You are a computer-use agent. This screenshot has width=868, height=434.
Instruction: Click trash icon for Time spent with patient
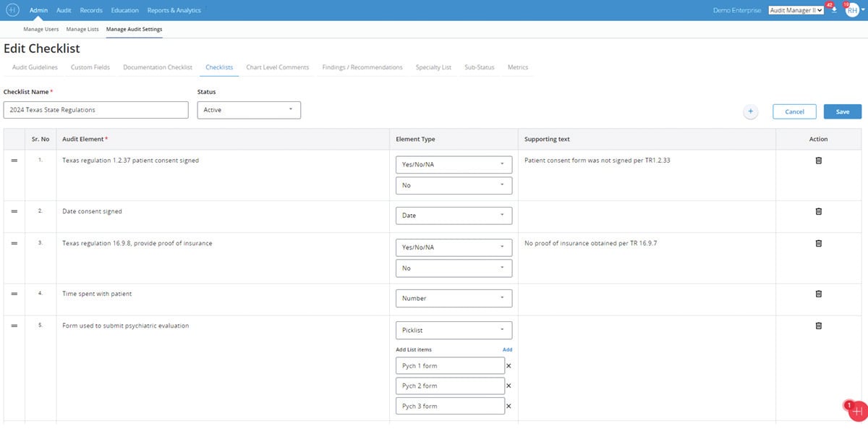818,294
